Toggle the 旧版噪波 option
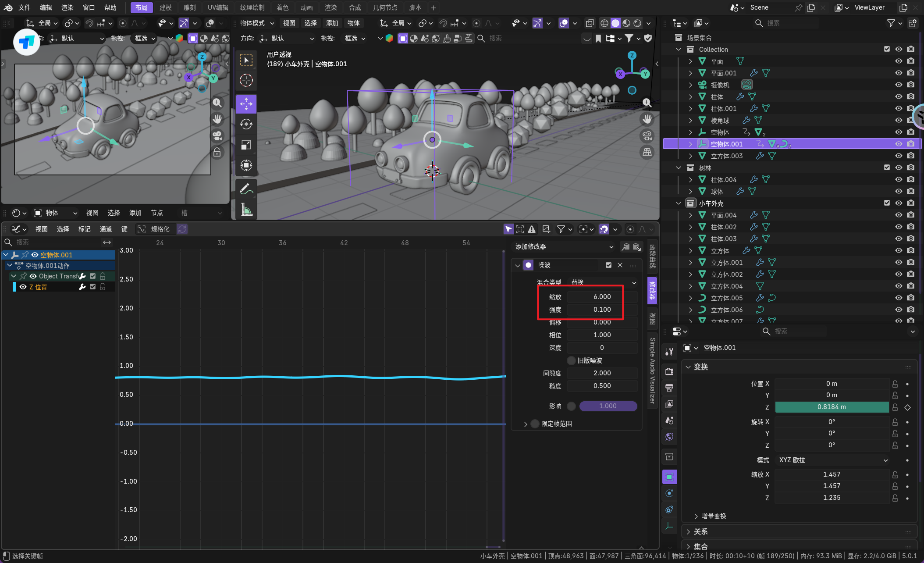This screenshot has height=563, width=924. [571, 360]
